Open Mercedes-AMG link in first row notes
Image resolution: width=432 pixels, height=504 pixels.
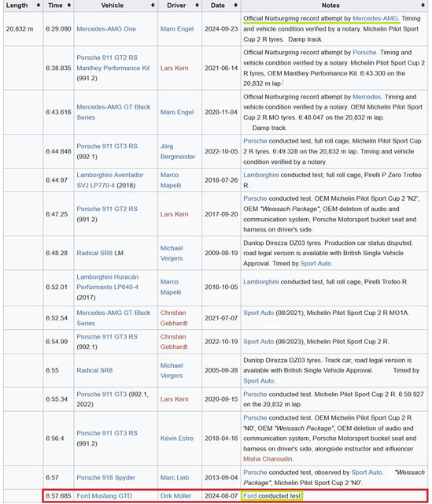375,18
